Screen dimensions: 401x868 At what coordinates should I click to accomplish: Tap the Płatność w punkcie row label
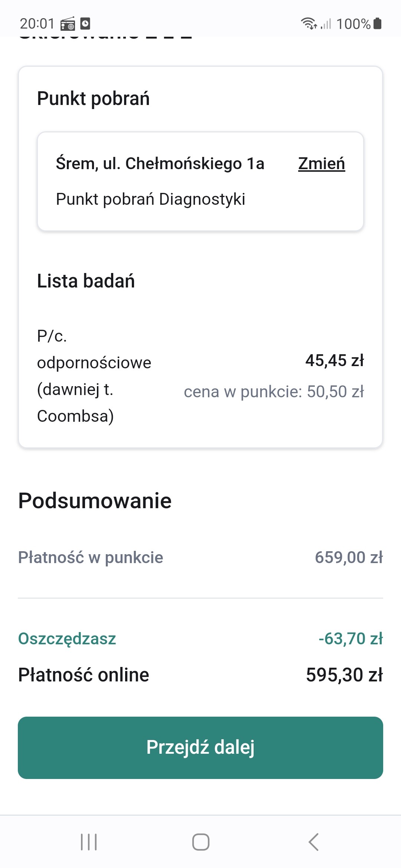[x=91, y=558]
